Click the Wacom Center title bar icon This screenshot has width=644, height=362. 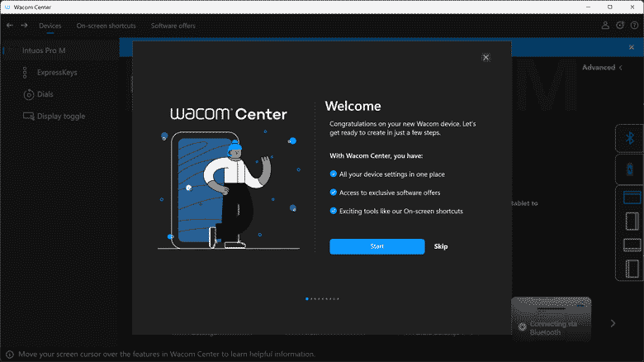pyautogui.click(x=7, y=7)
